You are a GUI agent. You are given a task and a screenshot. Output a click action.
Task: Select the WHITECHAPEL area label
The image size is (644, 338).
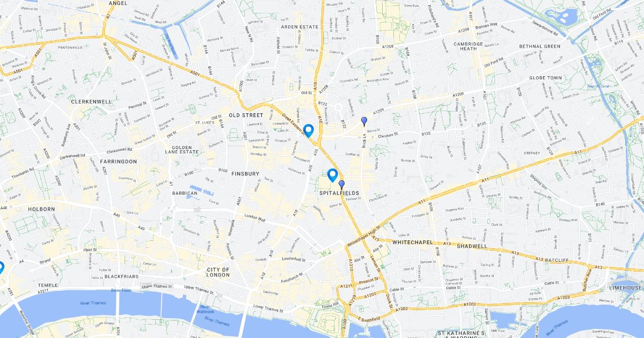(413, 243)
